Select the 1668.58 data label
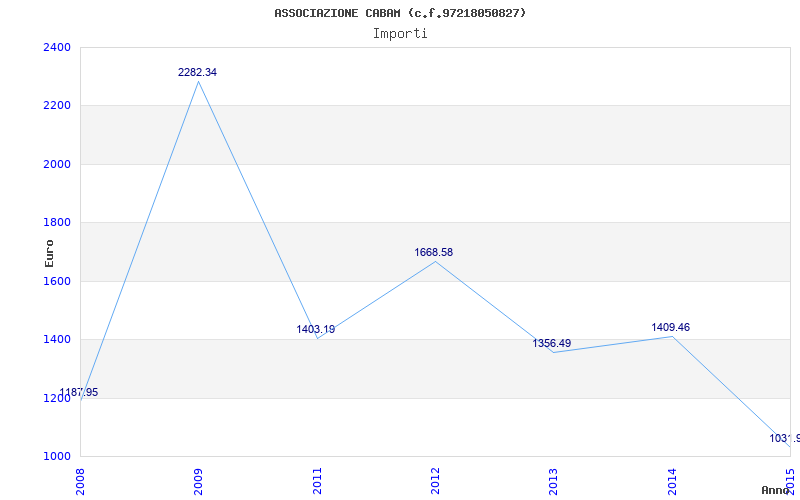This screenshot has width=800, height=500. click(433, 252)
